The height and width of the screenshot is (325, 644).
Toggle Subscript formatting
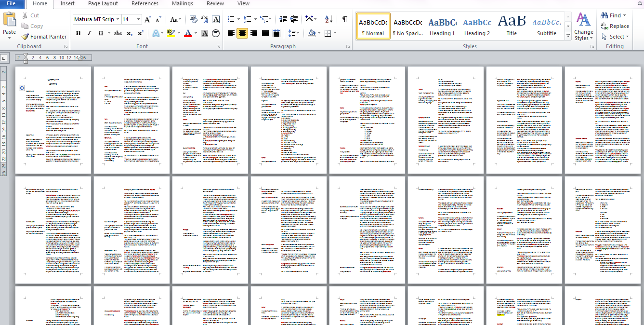pyautogui.click(x=129, y=33)
